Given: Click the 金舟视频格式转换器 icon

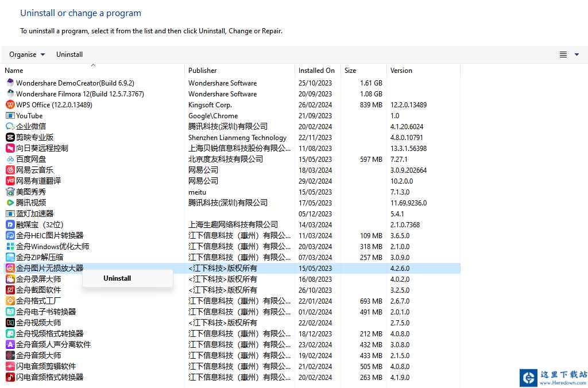Looking at the screenshot, I should (10, 333).
